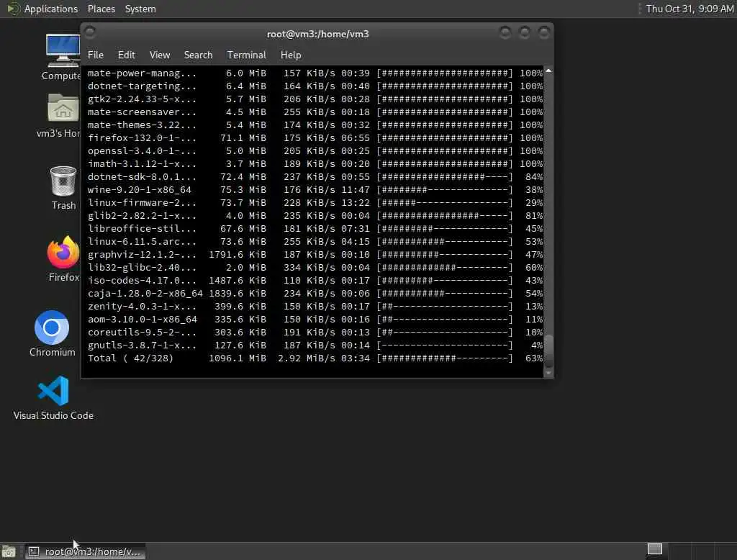Click the libreoffice-stil... line
737x560 pixels.
315,228
